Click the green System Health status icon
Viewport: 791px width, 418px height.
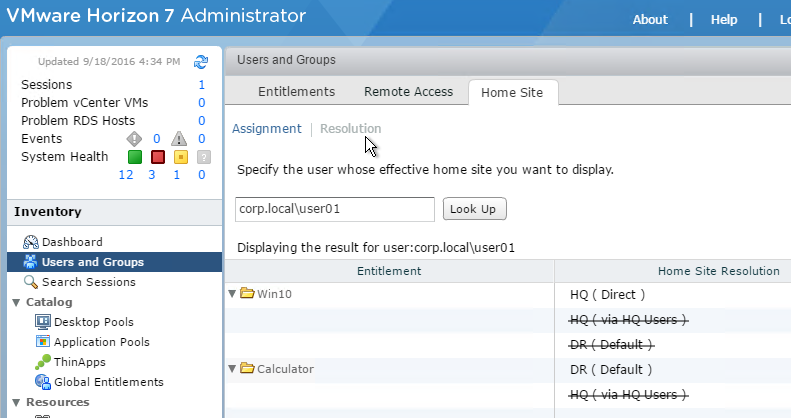click(x=134, y=157)
